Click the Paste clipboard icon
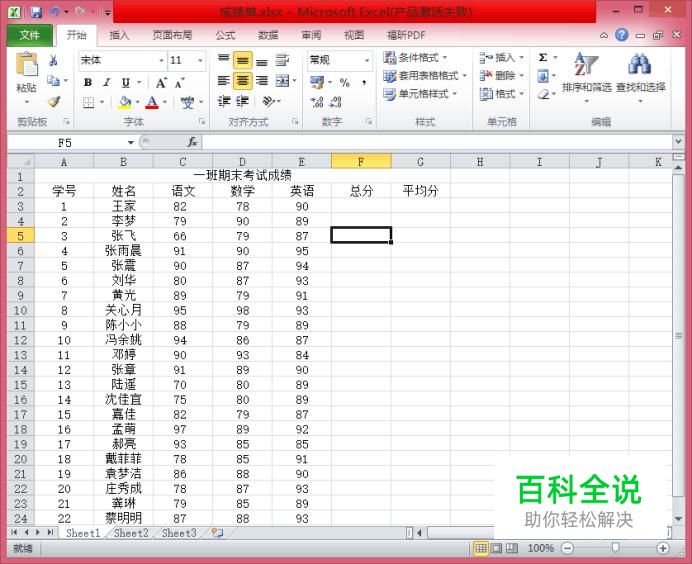 [x=26, y=64]
